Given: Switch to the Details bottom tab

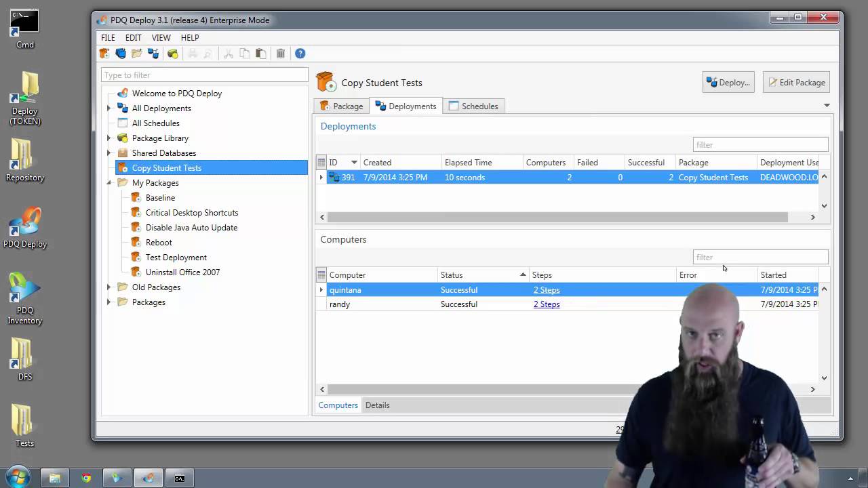Looking at the screenshot, I should [x=378, y=405].
